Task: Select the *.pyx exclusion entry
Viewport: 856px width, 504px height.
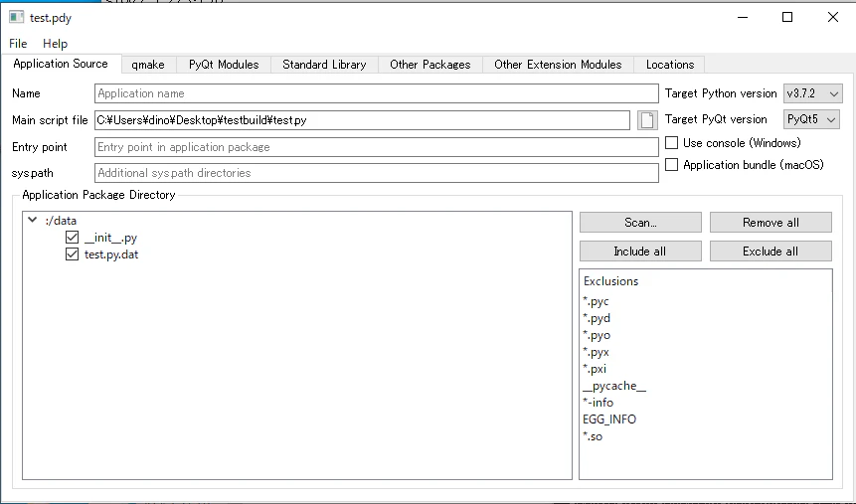Action: pos(596,352)
